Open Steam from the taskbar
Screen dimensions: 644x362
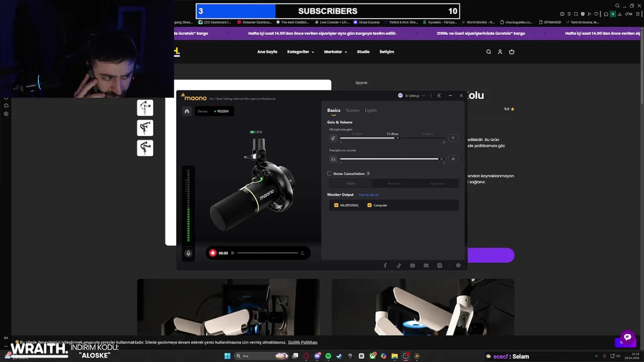point(339,356)
